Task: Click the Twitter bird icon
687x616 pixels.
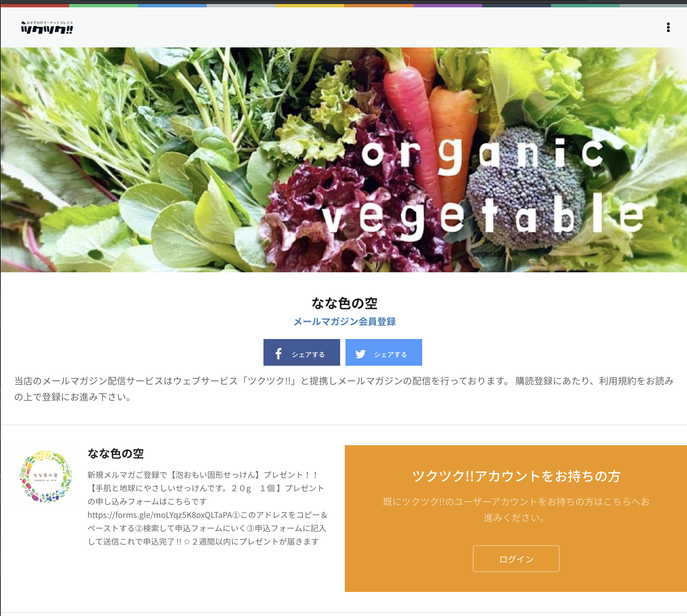Action: point(361,354)
